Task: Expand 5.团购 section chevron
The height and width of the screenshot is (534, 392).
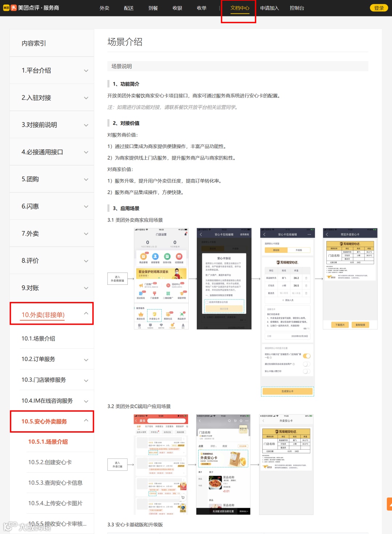Action: [86, 179]
